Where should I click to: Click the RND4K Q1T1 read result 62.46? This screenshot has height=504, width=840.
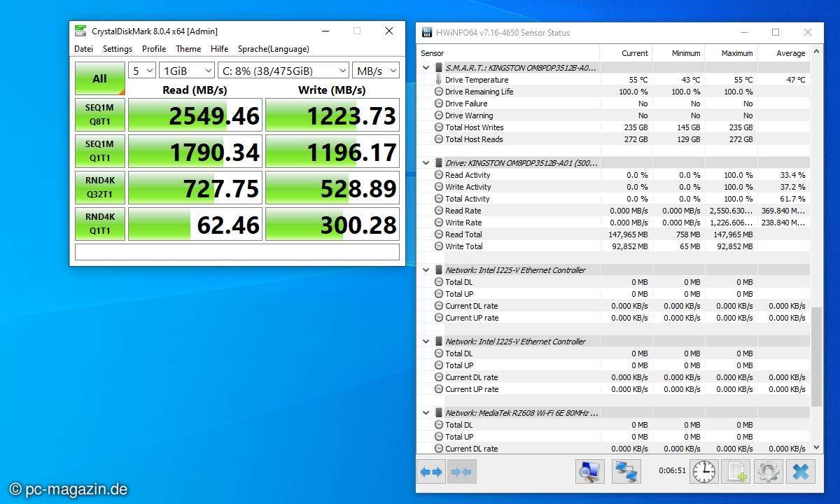[x=195, y=224]
